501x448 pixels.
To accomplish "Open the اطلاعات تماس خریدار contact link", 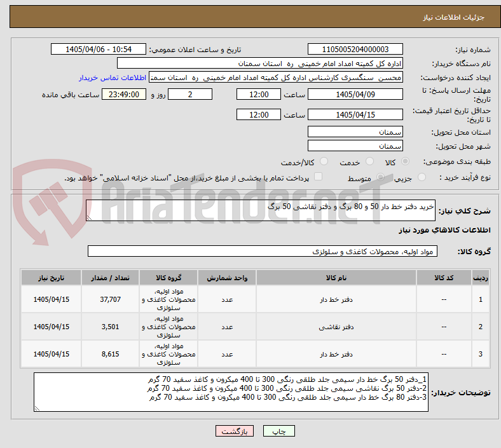I will [x=113, y=78].
